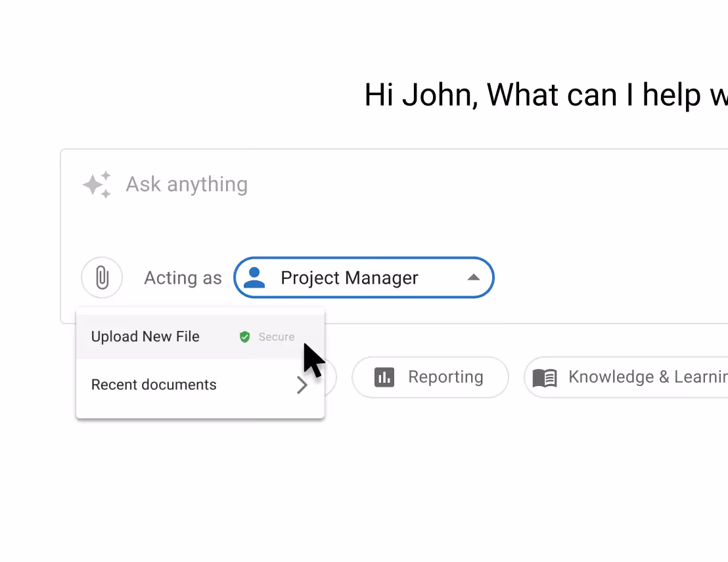This screenshot has height=562, width=728.
Task: Select Upload New File from the menu
Action: [x=145, y=336]
